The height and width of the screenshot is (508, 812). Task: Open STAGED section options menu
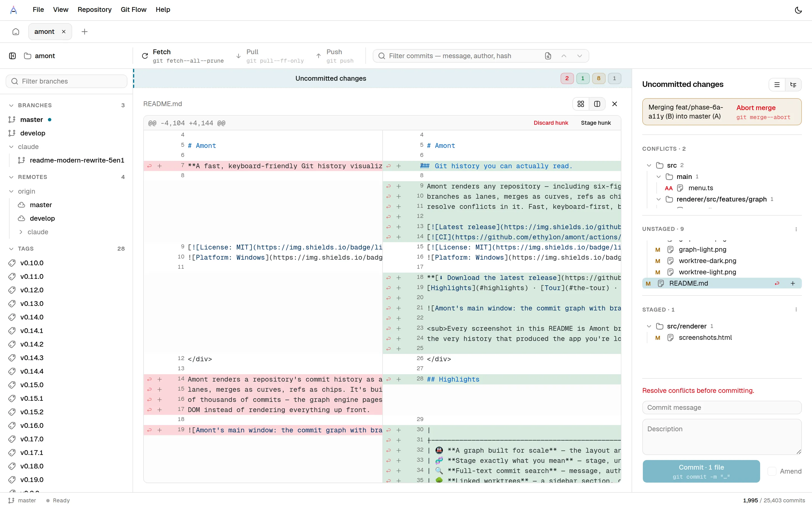coord(796,309)
